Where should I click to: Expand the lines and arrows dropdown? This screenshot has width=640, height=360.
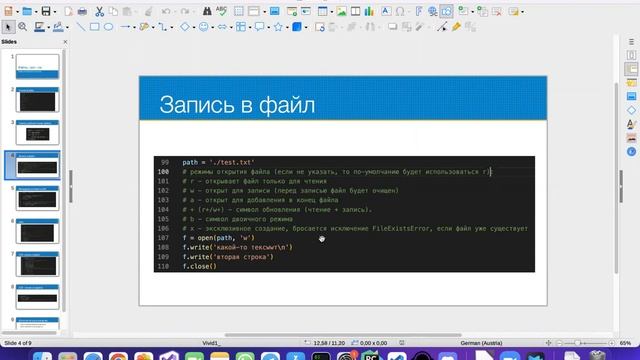[134, 27]
